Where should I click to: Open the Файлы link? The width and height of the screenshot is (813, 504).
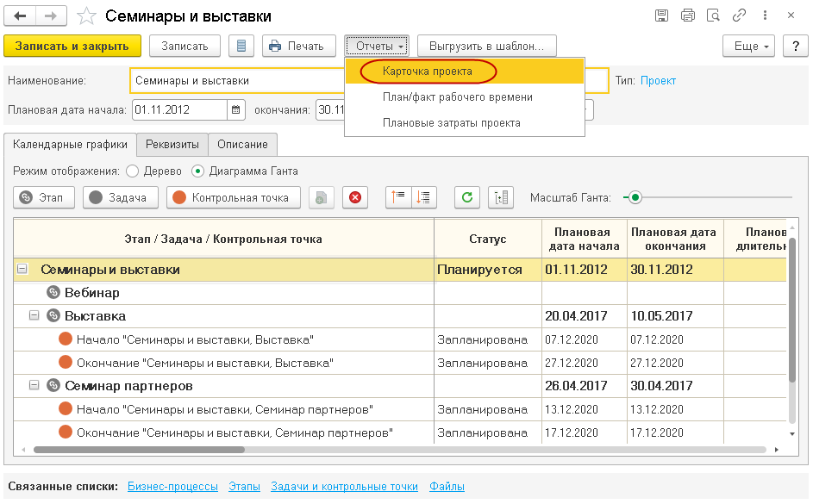(x=447, y=487)
